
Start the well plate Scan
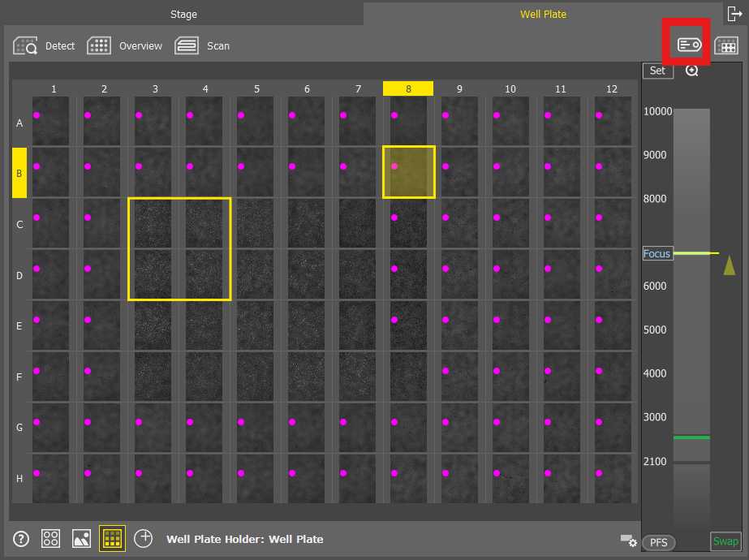point(187,46)
